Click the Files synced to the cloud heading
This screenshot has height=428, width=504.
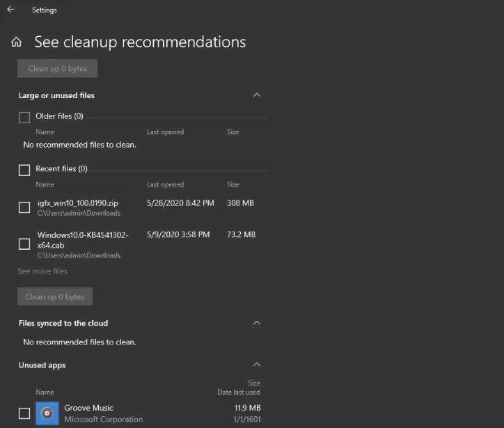coord(63,323)
